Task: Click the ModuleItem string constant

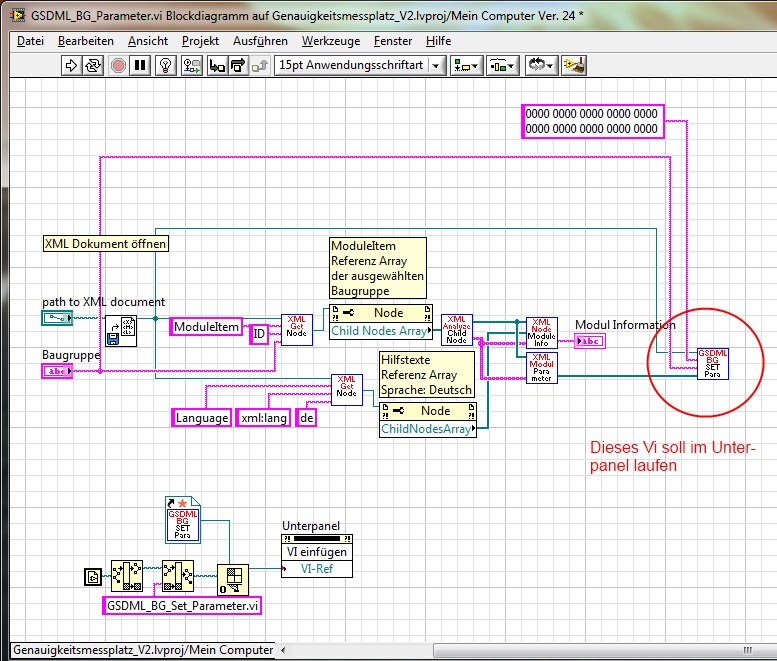Action: coord(207,327)
